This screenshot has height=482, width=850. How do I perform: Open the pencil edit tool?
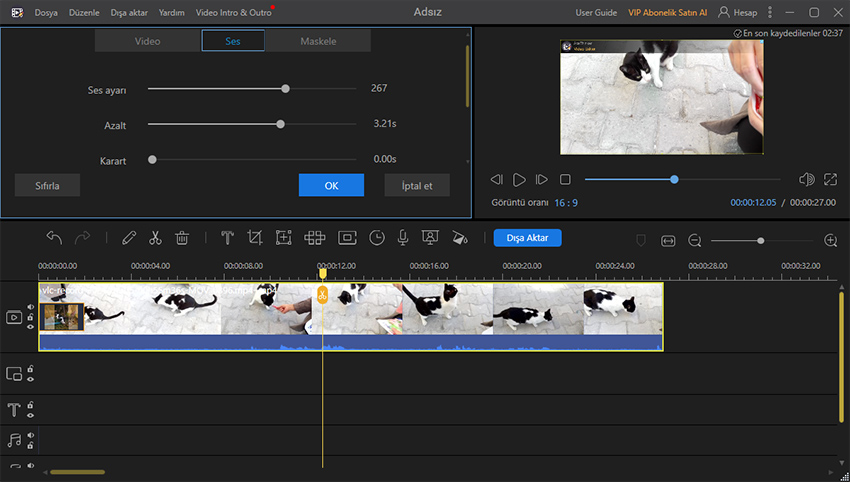tap(128, 238)
